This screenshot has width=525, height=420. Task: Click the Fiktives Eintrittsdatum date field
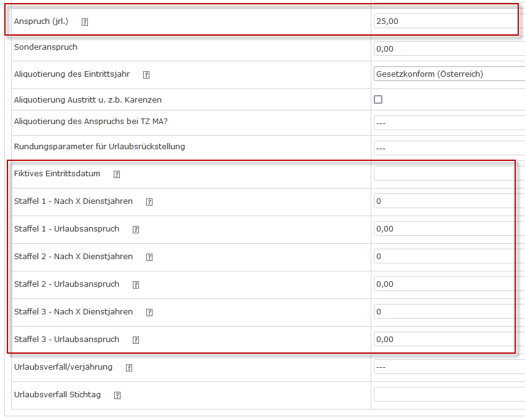coord(449,174)
